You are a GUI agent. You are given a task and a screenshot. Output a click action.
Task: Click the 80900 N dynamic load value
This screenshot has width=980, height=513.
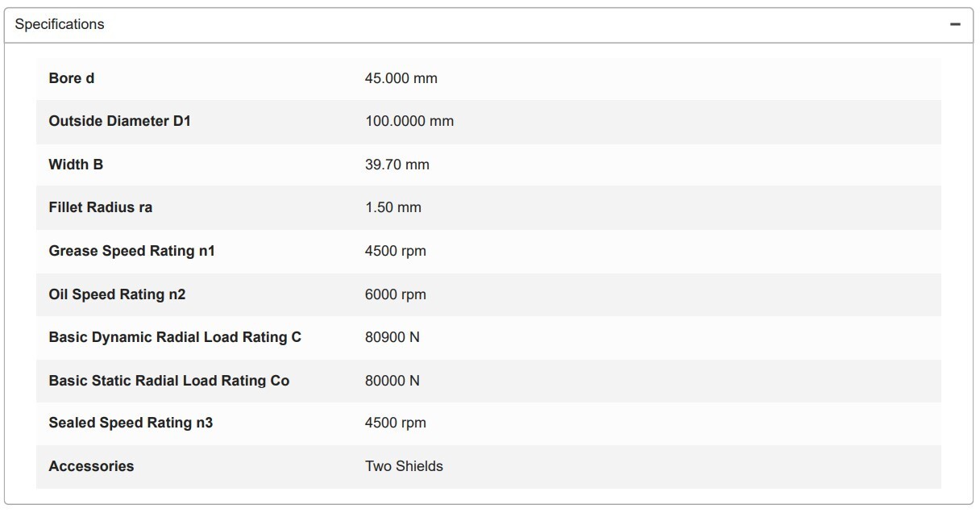392,337
